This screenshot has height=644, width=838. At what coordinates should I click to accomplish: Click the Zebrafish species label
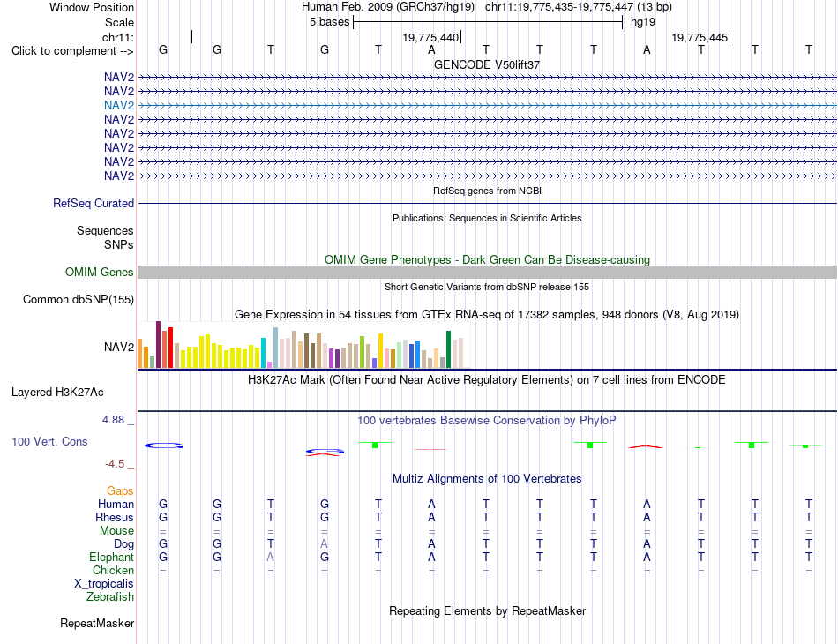pyautogui.click(x=110, y=596)
